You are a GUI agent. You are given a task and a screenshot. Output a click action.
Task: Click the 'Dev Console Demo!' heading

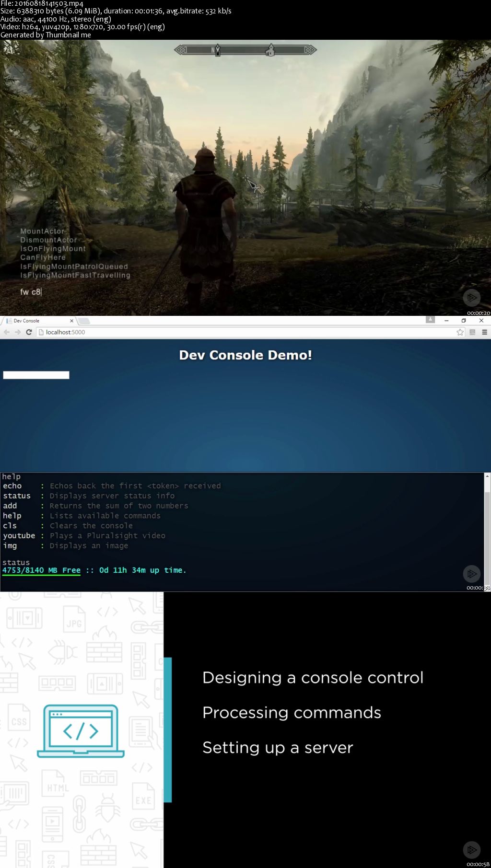coord(245,355)
